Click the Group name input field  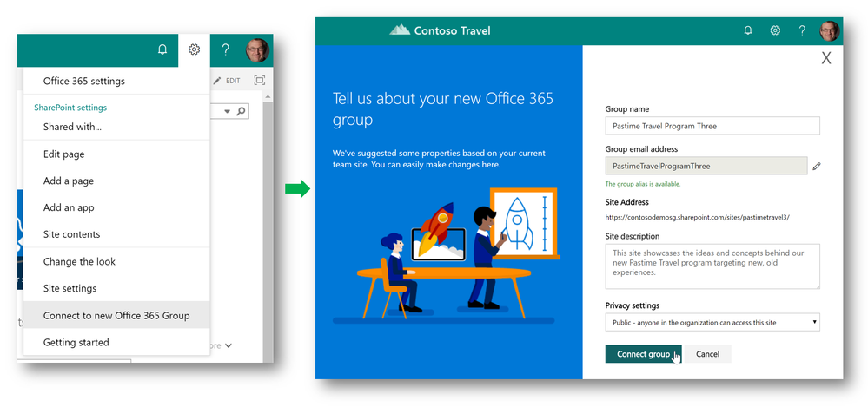tap(712, 126)
